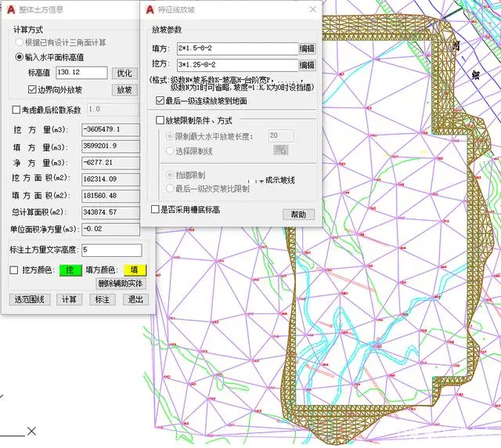This screenshot has width=501, height=448.
Task: Click the 填方 slope parameter input field
Action: [x=237, y=49]
